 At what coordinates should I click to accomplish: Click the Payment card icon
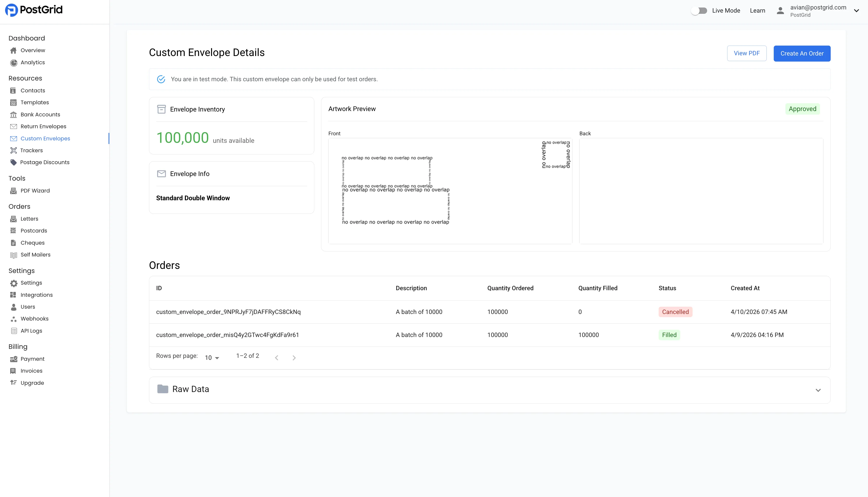(x=13, y=359)
